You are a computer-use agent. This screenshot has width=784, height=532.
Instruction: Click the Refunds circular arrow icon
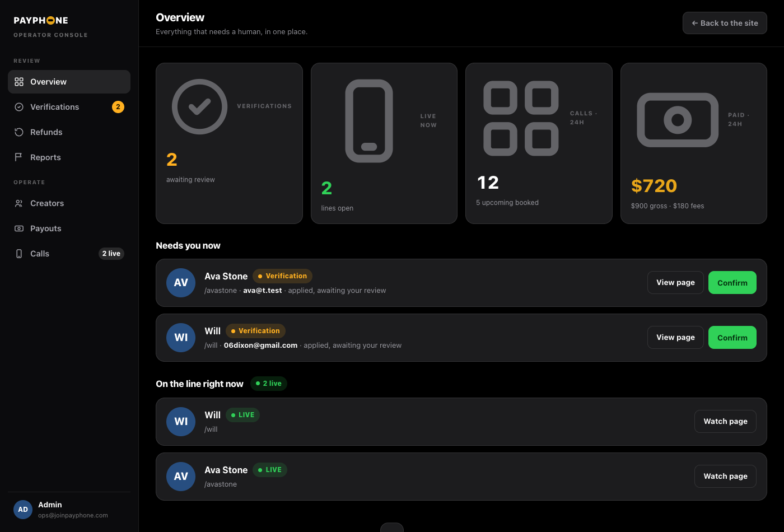point(19,132)
